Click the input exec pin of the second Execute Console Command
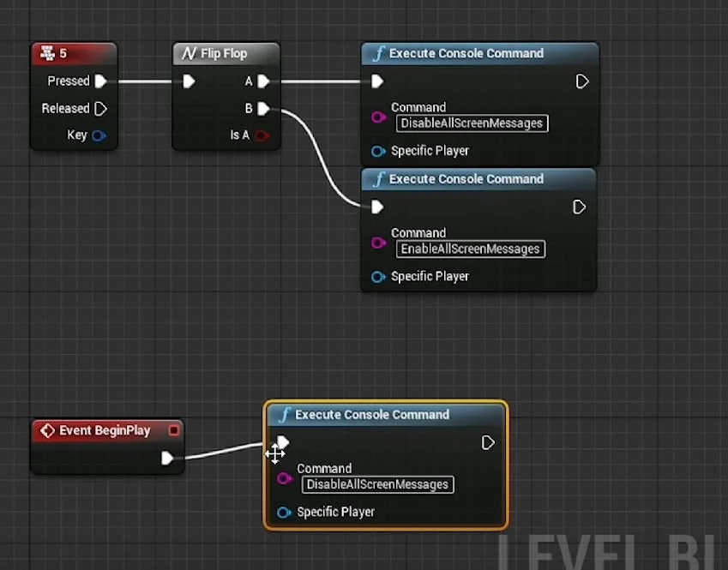 376,207
